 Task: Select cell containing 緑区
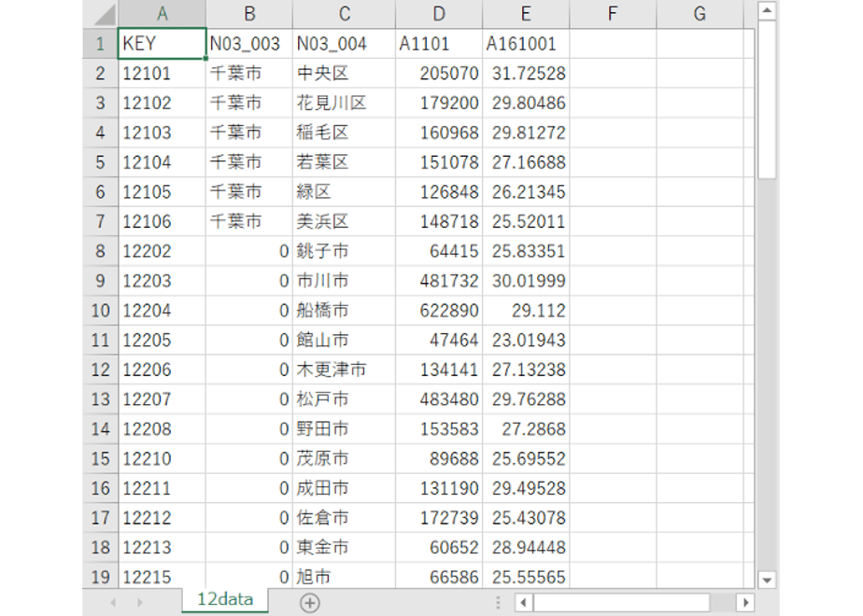[x=344, y=192]
